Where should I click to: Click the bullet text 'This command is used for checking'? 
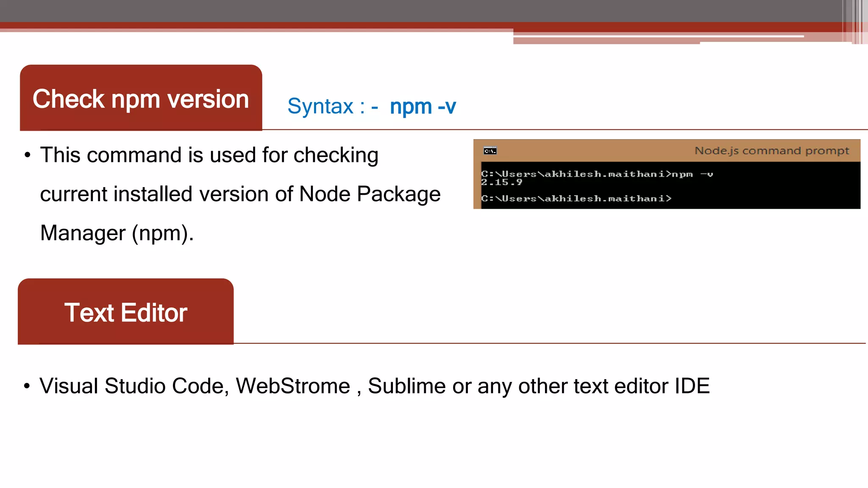[x=209, y=155]
